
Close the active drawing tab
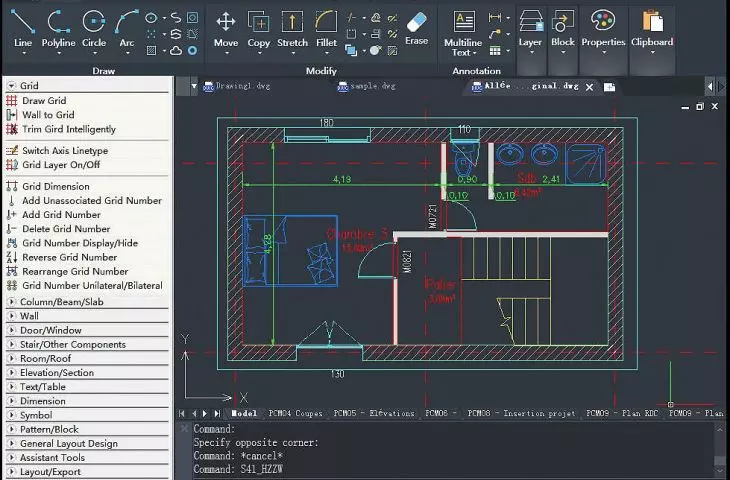click(x=589, y=87)
